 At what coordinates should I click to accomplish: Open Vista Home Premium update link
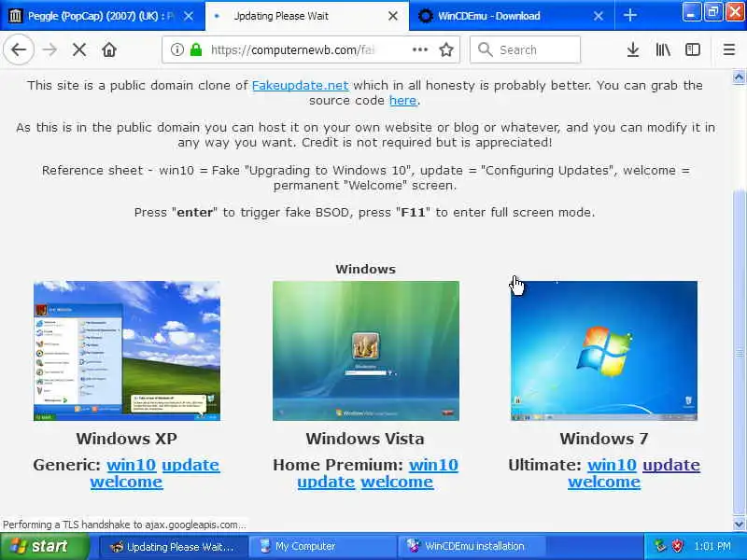point(326,482)
